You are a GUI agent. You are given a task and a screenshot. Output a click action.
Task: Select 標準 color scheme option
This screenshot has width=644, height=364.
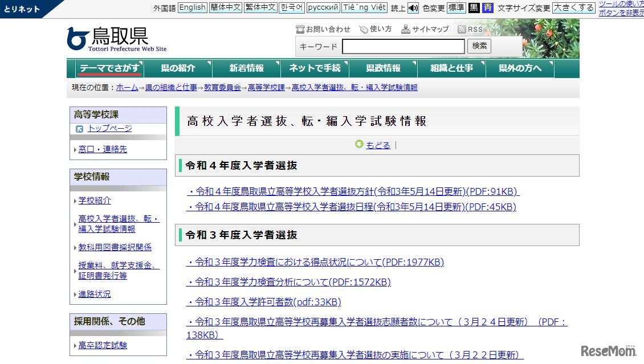tap(456, 7)
